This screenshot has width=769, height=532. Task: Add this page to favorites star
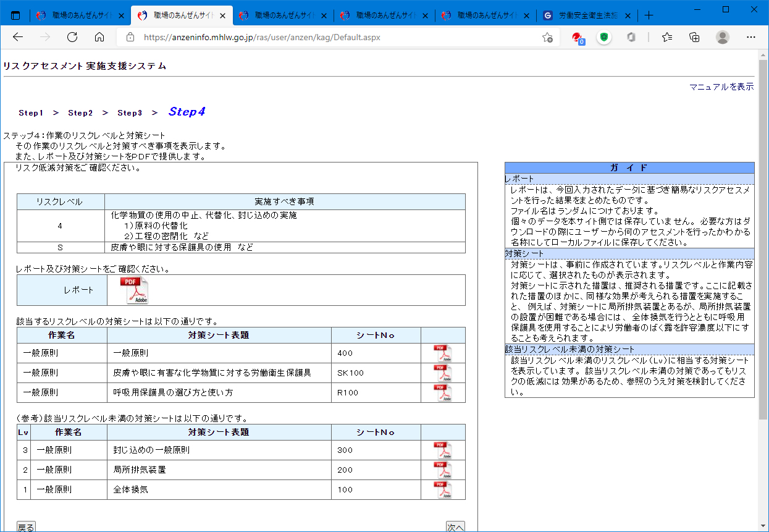click(x=547, y=37)
